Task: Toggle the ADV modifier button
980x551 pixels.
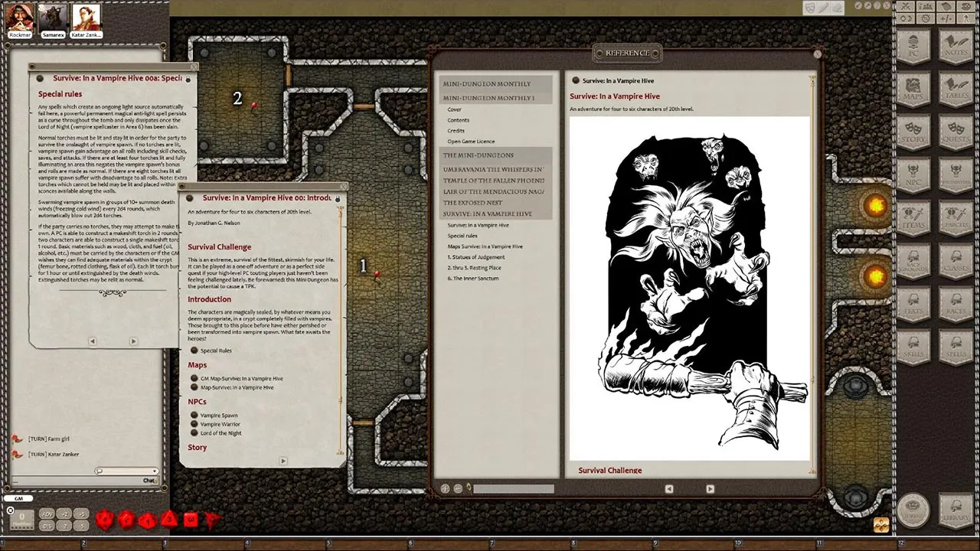Action: pos(47,514)
